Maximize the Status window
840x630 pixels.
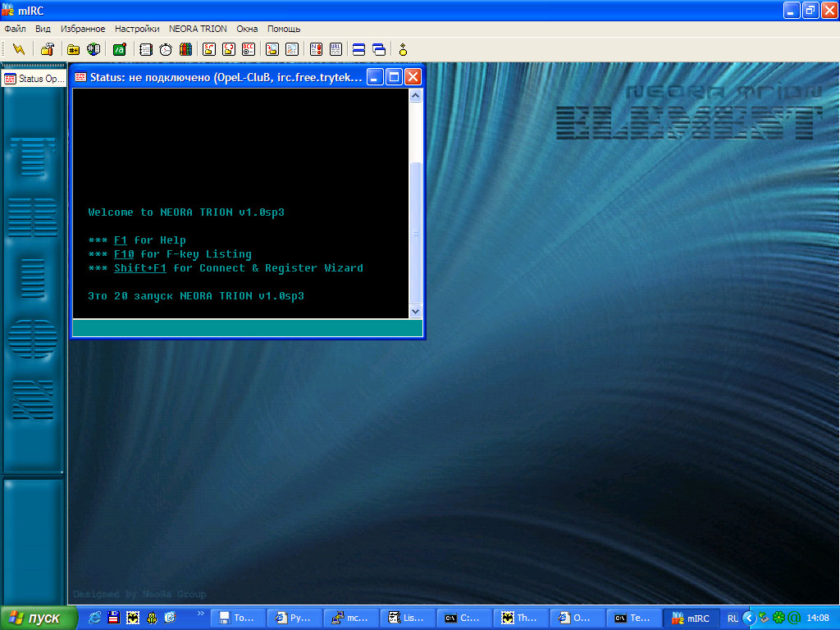(x=394, y=77)
